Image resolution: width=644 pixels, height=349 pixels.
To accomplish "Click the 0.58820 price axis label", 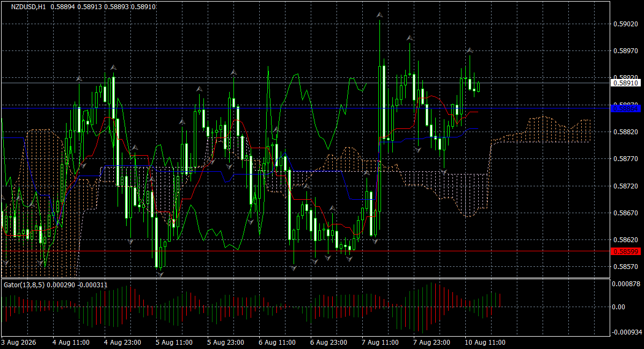I will pyautogui.click(x=625, y=132).
